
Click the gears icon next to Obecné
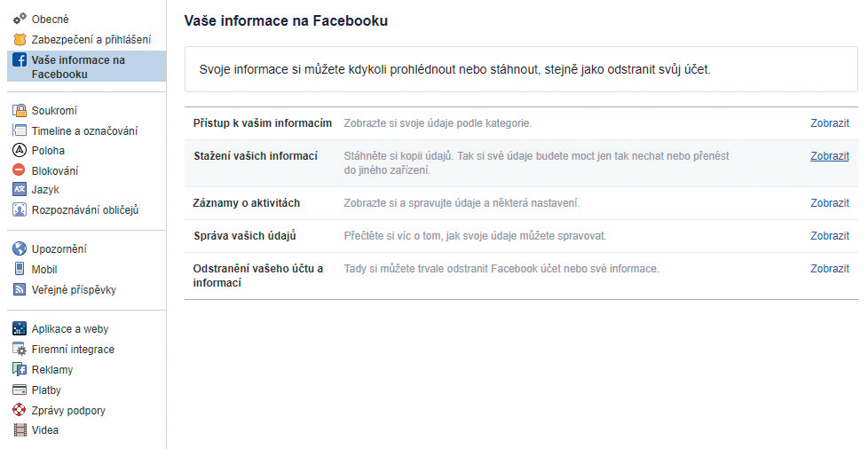pyautogui.click(x=20, y=19)
